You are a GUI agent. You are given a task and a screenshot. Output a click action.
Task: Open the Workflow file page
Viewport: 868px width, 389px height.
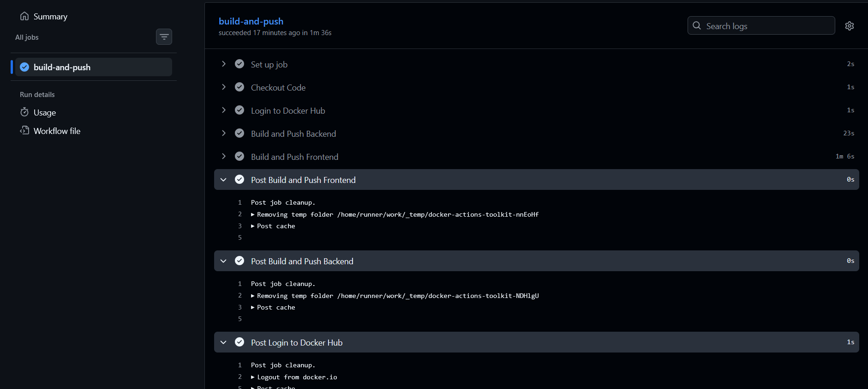pyautogui.click(x=56, y=131)
